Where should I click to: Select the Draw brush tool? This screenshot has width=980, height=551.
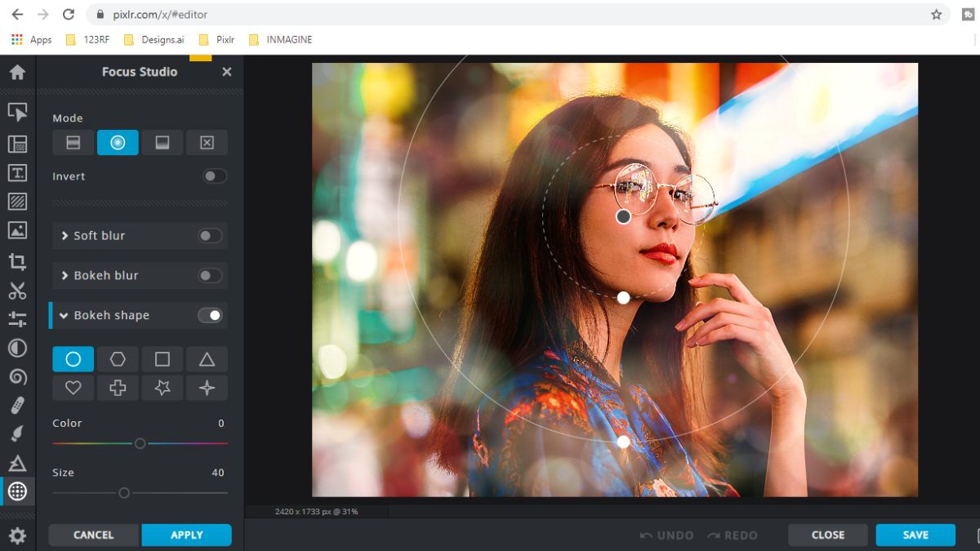click(18, 433)
